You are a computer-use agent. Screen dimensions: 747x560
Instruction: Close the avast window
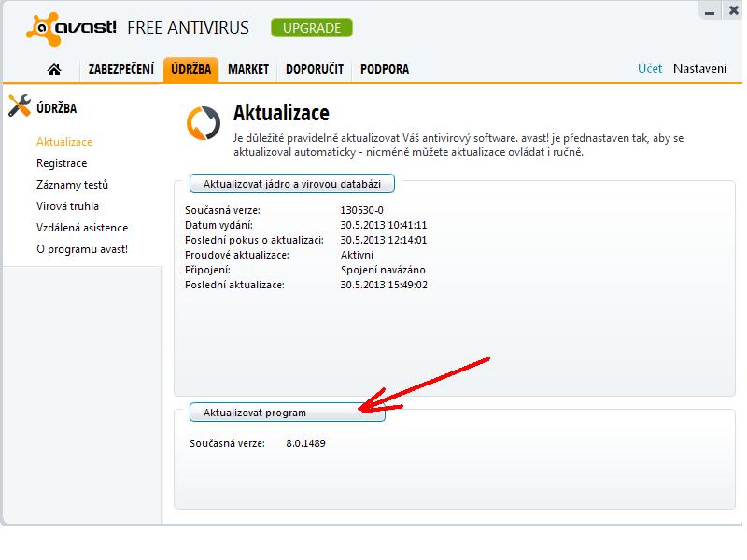(734, 10)
